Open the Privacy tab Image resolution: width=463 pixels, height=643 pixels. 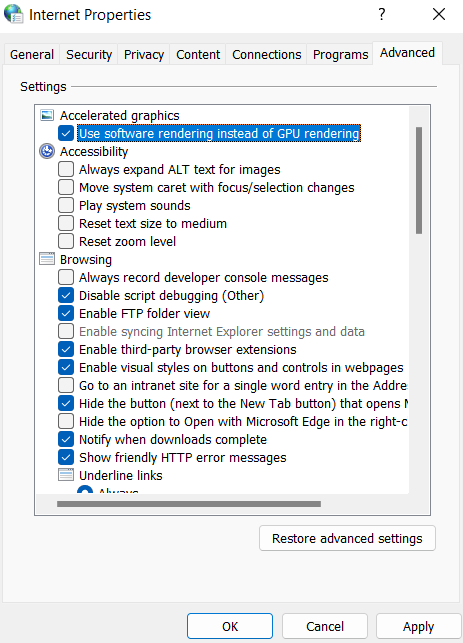pyautogui.click(x=144, y=55)
